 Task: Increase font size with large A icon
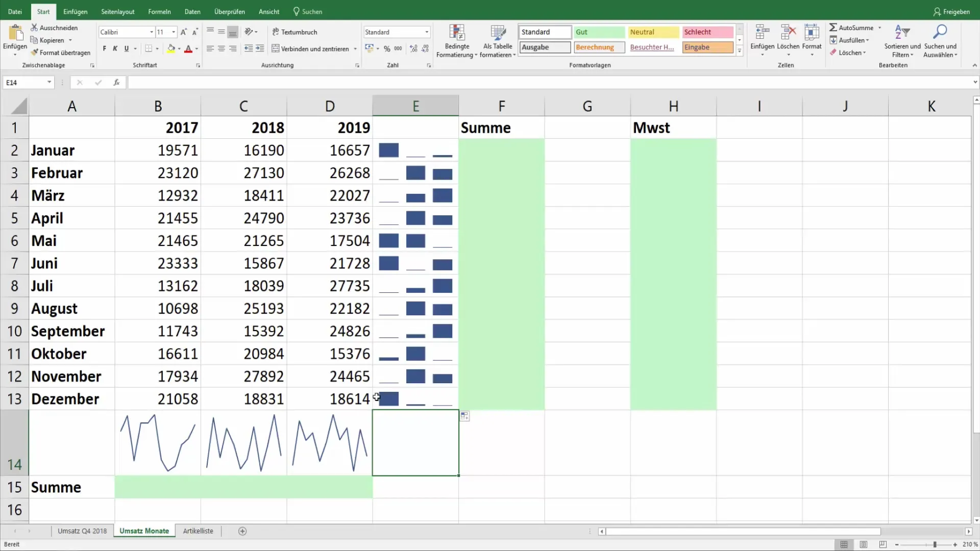click(x=184, y=32)
